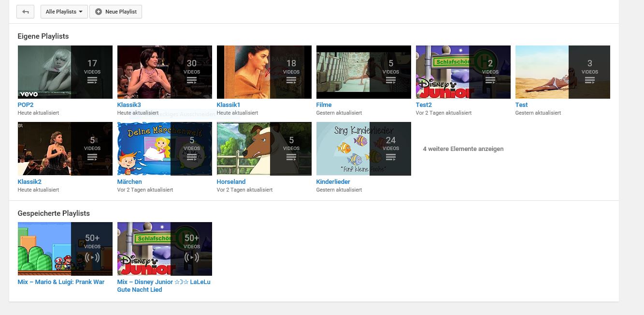
Task: Click mix radio icon on Disney Junior saved thumbnail
Action: (x=192, y=257)
